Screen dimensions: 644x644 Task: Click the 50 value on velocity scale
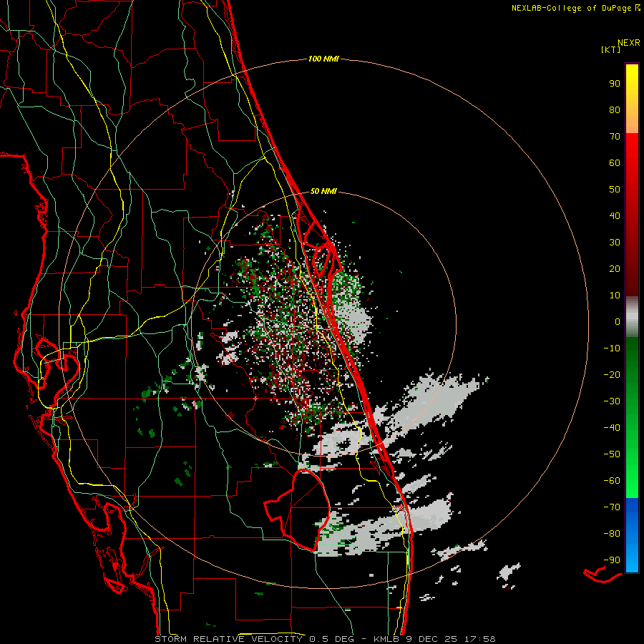click(615, 190)
